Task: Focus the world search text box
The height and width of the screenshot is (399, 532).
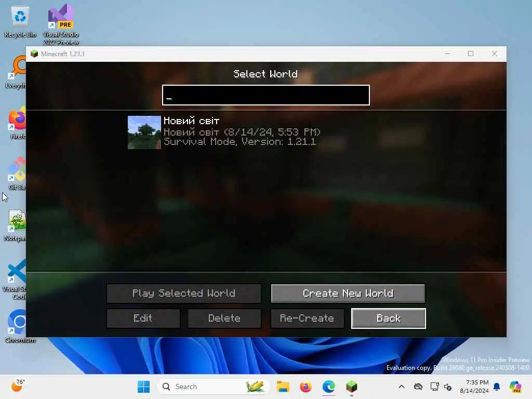Action: (x=265, y=95)
